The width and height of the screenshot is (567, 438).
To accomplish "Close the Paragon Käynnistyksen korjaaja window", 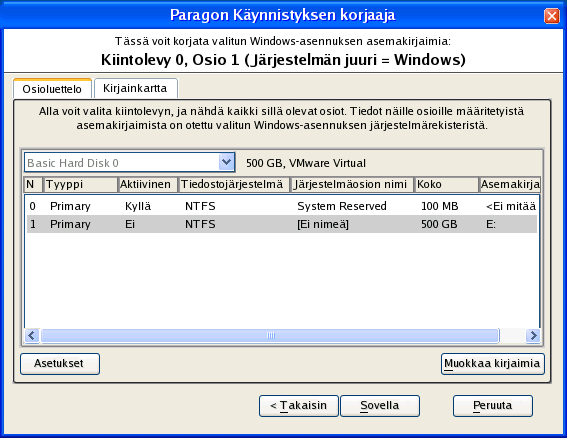I will (552, 16).
